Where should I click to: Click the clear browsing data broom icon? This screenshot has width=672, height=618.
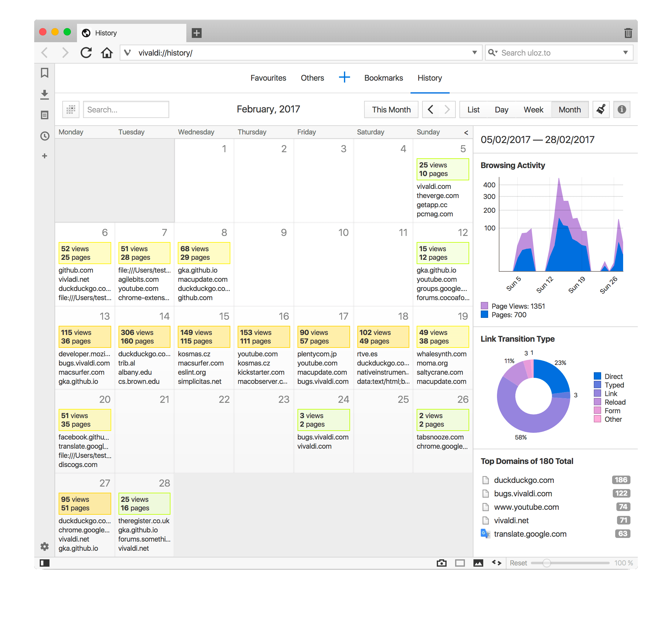[601, 109]
